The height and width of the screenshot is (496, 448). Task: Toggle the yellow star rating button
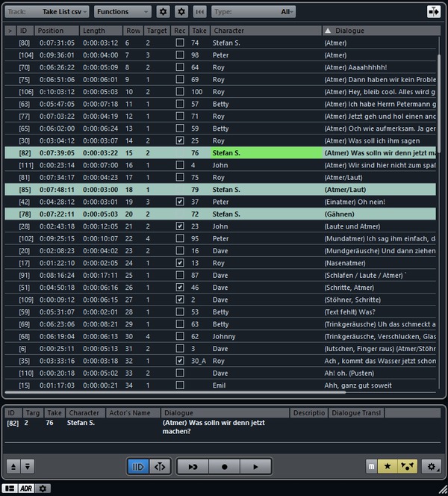[389, 466]
